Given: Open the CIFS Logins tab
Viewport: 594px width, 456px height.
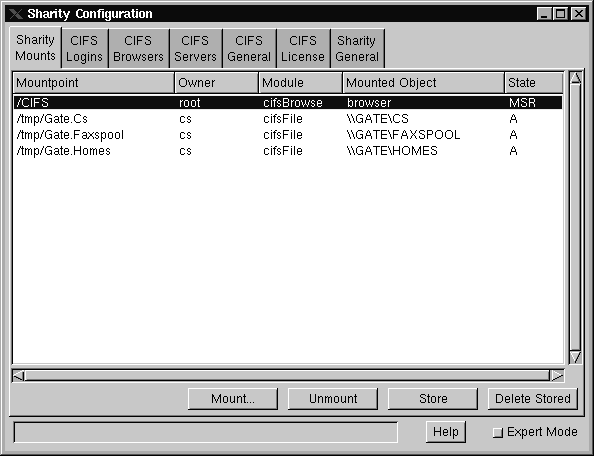Looking at the screenshot, I should coord(84,48).
